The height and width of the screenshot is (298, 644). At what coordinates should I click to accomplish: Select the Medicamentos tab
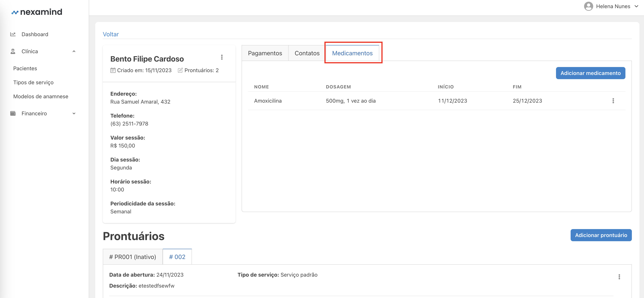tap(352, 53)
